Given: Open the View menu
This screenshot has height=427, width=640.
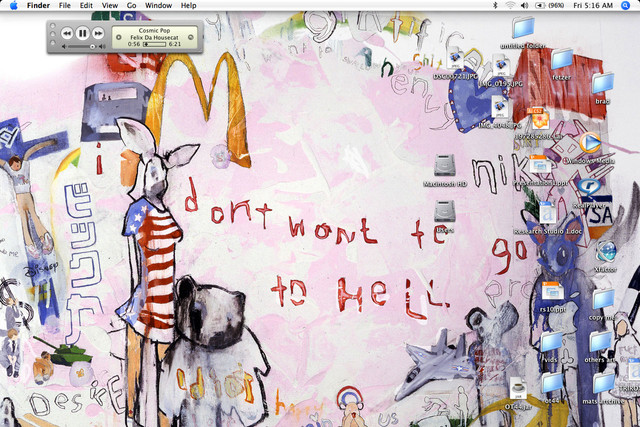Looking at the screenshot, I should point(109,5).
